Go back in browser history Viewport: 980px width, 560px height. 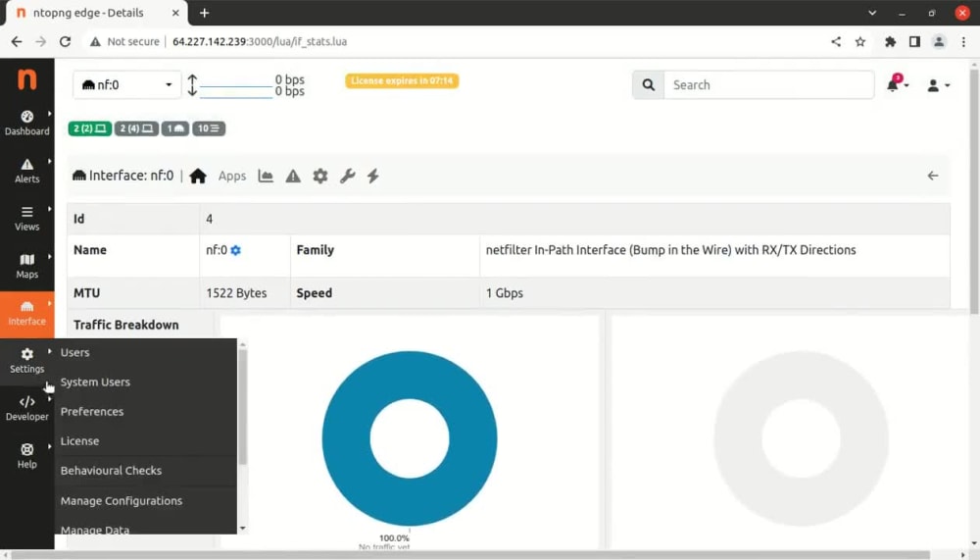coord(17,41)
